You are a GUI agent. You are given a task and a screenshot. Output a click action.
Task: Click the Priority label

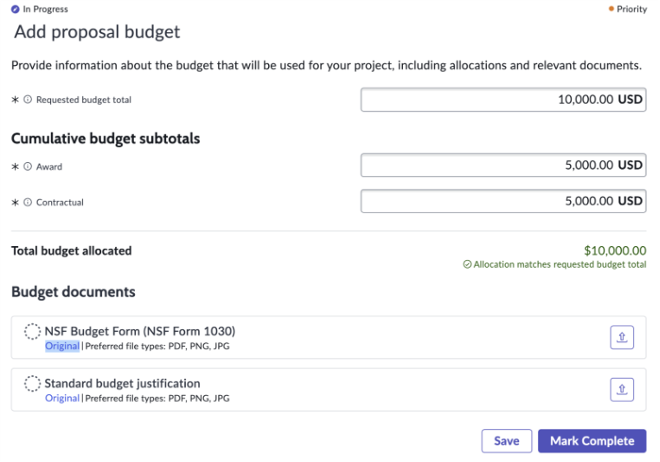click(x=631, y=9)
